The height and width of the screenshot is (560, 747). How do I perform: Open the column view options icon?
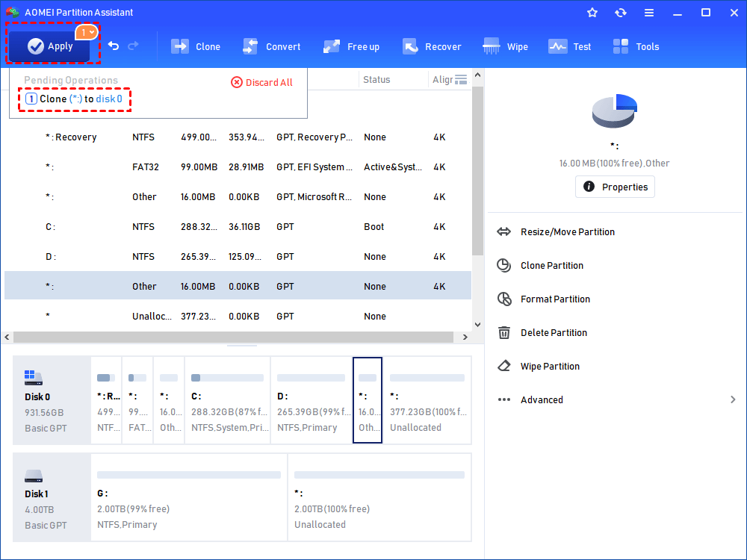click(x=461, y=80)
